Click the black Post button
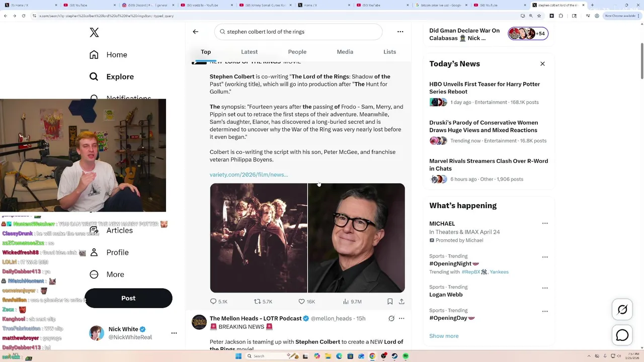644x362 pixels. coord(128,298)
